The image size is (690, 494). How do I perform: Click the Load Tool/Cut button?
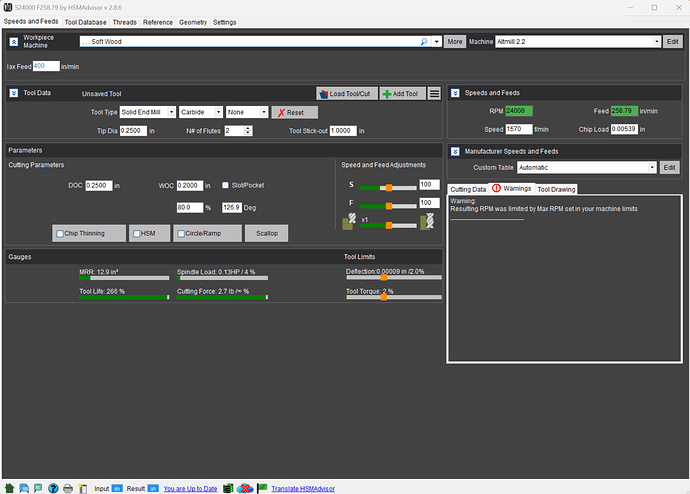tap(345, 93)
